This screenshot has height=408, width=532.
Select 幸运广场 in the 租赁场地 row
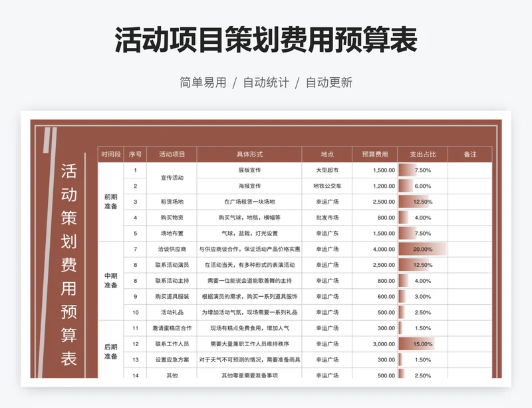[327, 202]
